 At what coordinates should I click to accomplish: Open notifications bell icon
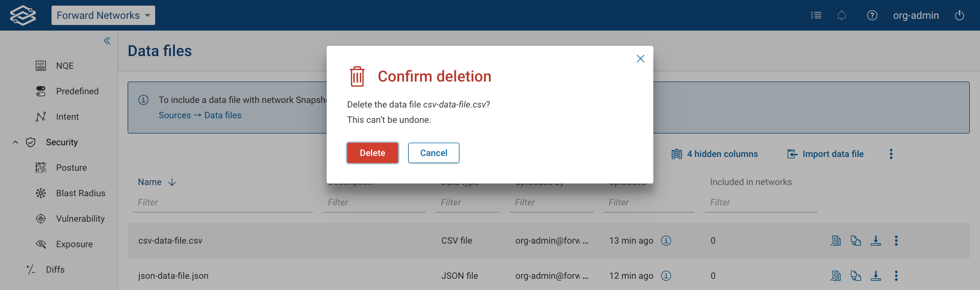click(842, 15)
